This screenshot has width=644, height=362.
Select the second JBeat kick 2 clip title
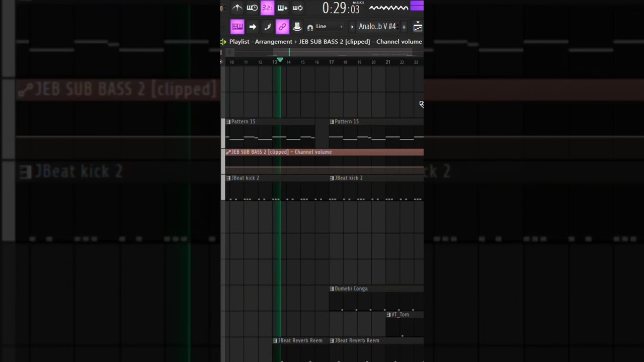coord(349,178)
